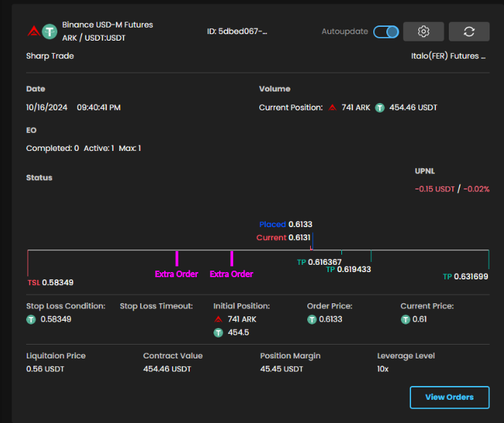Click the TSL 0.58349 stop marker
Image resolution: width=504 pixels, height=423 pixels.
click(x=50, y=282)
